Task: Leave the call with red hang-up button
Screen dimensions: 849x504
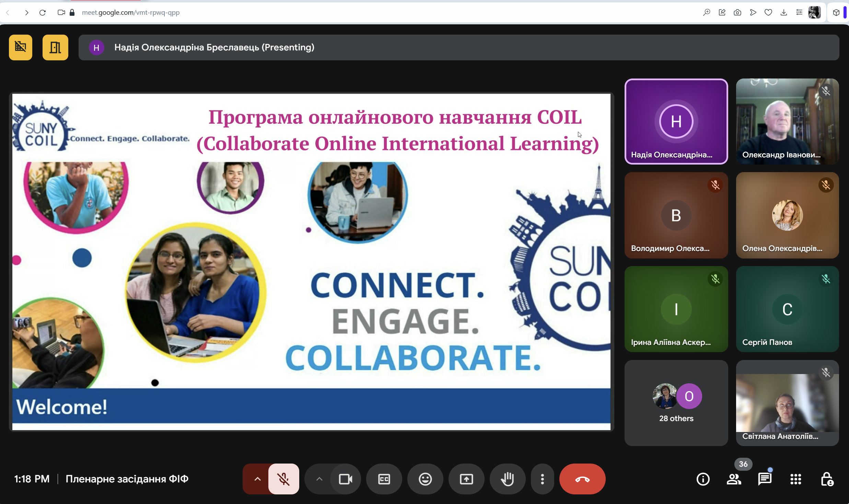Action: [x=582, y=479]
